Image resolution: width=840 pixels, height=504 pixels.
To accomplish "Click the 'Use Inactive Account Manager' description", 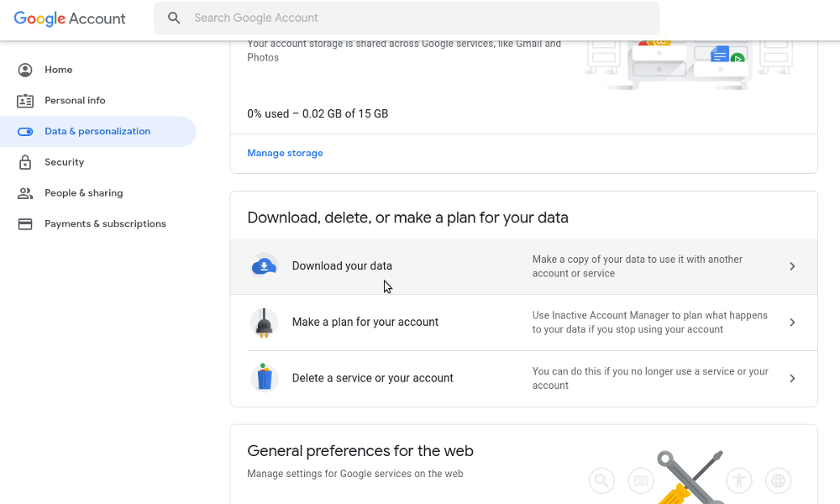I will (x=650, y=323).
